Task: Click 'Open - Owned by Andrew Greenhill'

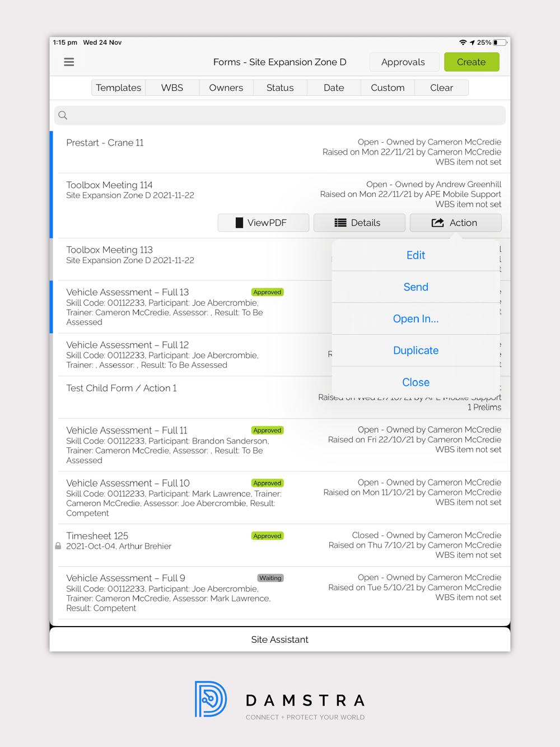Action: coord(434,184)
